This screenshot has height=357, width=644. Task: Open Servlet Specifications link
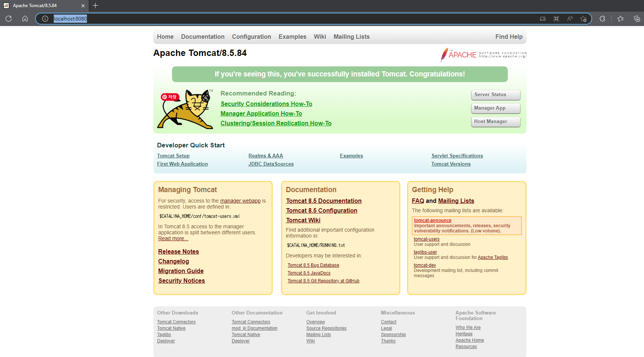click(x=457, y=156)
